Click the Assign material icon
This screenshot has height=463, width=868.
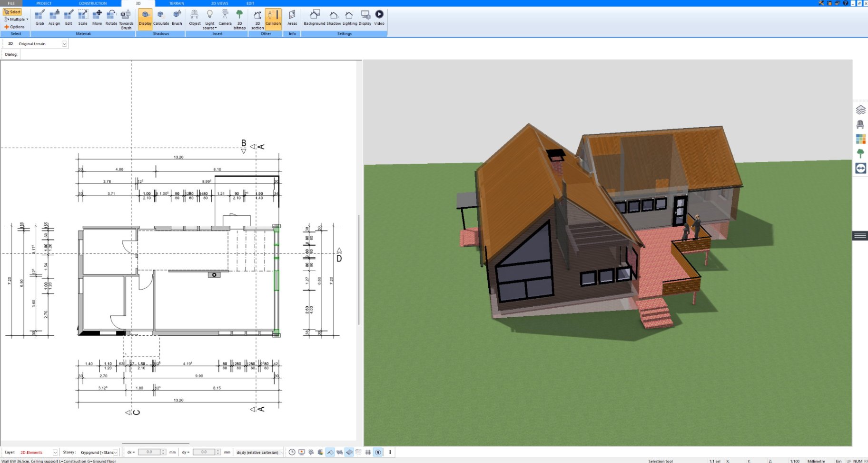tap(54, 17)
